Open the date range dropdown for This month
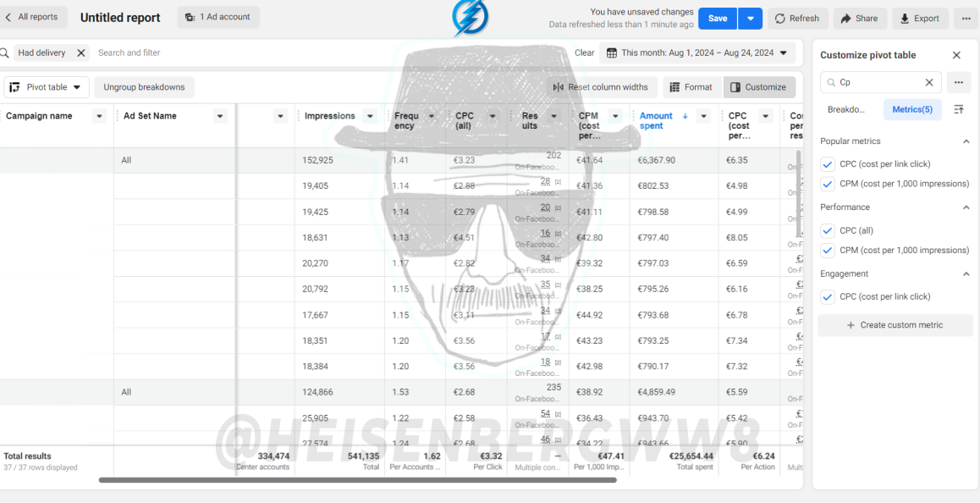Viewport: 980px width, 503px height. tap(696, 53)
